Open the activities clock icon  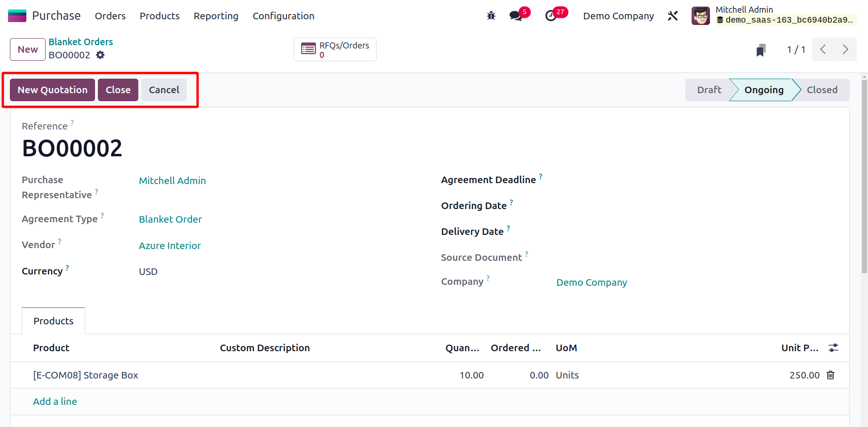pos(550,16)
